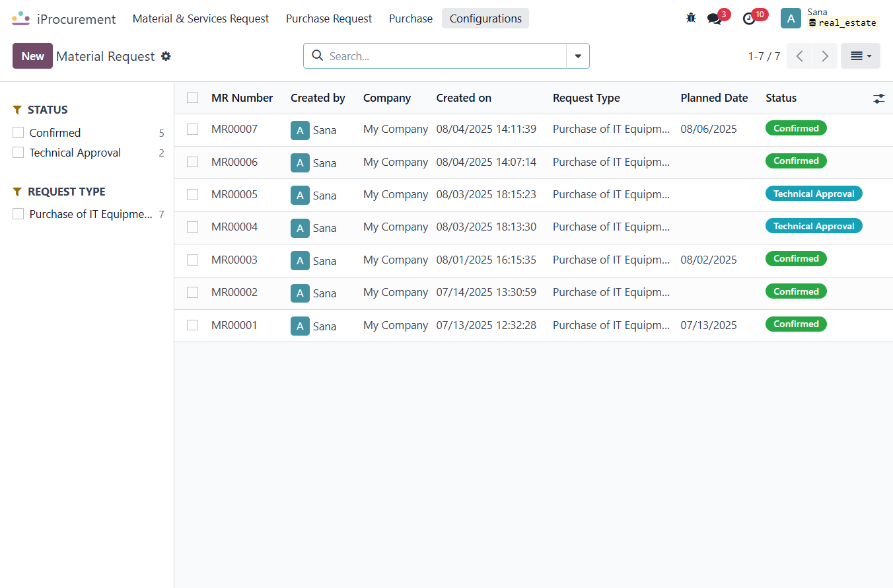Open the conversations chat bubble icon
893x588 pixels.
715,18
